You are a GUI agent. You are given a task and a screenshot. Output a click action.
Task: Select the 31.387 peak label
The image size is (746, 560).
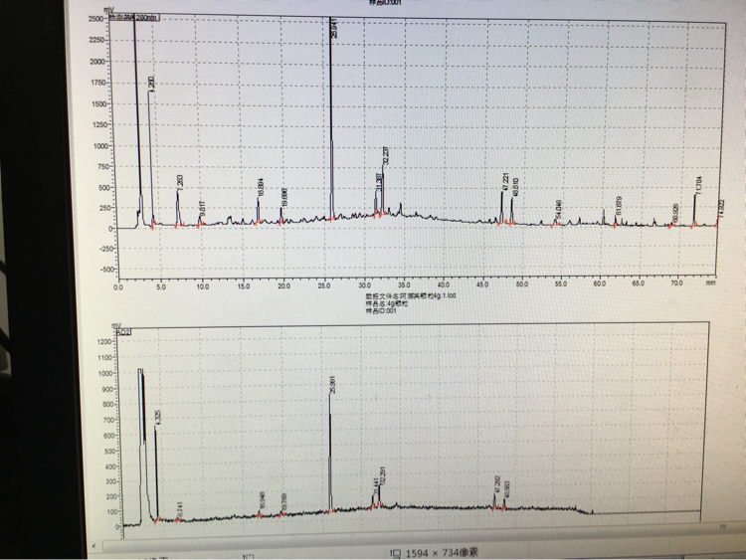[x=379, y=182]
